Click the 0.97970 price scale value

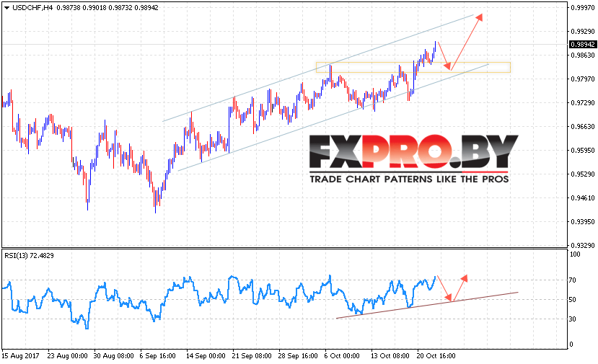tap(583, 79)
